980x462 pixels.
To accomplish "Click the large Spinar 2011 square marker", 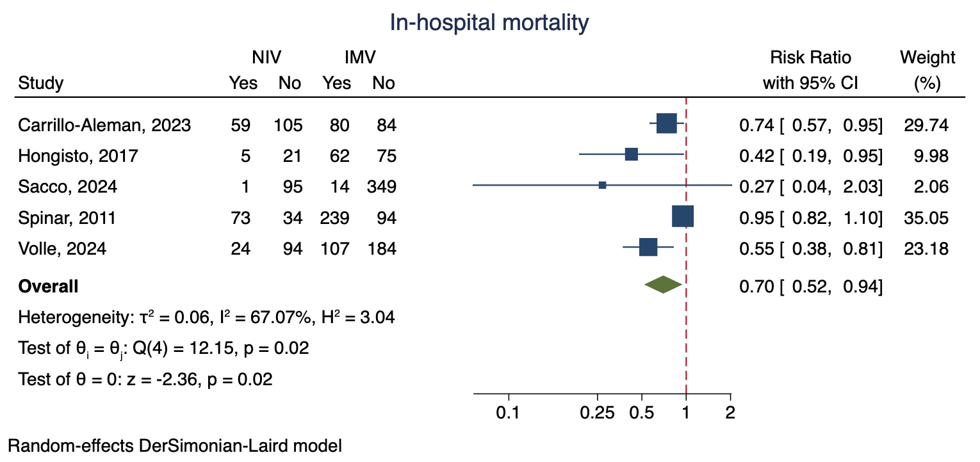I will pos(682,216).
